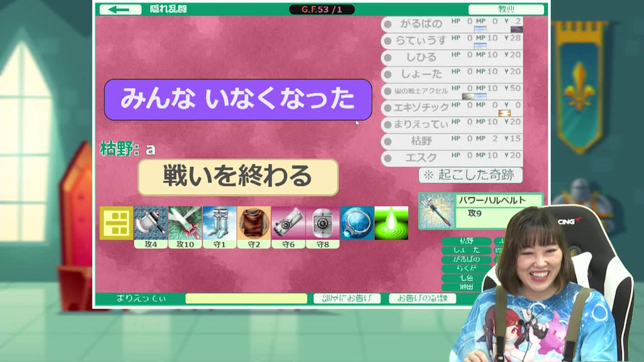The height and width of the screenshot is (362, 644).
Task: Click the 攻9 attack value label
Action: 474,213
